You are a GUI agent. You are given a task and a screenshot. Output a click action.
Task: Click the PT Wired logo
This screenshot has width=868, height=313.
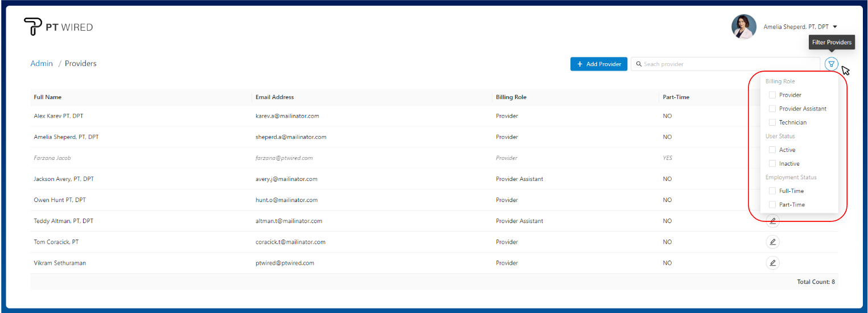click(x=58, y=27)
